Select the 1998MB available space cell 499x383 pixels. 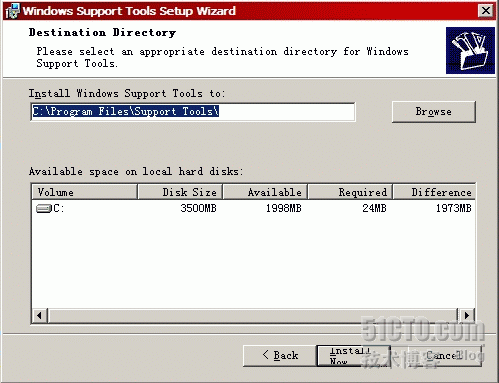coord(284,208)
